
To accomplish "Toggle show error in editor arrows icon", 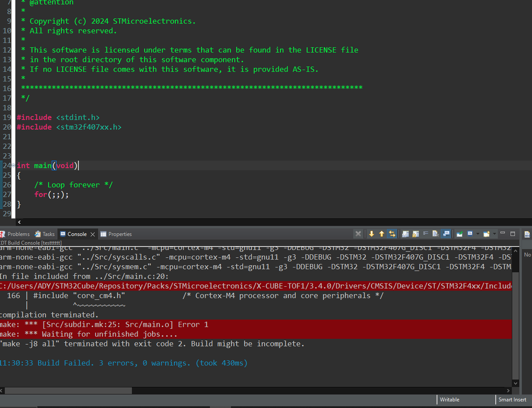I will tap(392, 234).
